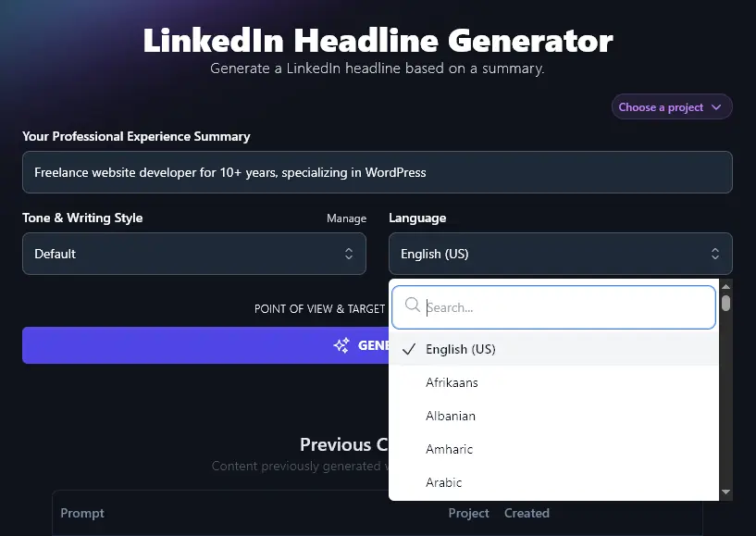This screenshot has width=756, height=536.
Task: Click the search magnifier icon in language dropdown
Action: pyautogui.click(x=412, y=306)
